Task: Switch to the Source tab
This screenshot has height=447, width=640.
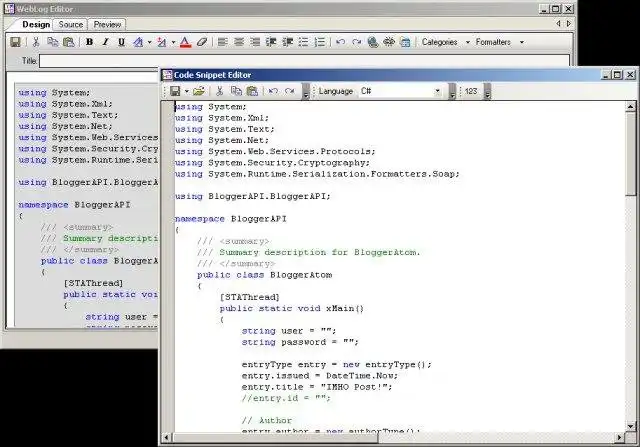Action: (x=71, y=24)
